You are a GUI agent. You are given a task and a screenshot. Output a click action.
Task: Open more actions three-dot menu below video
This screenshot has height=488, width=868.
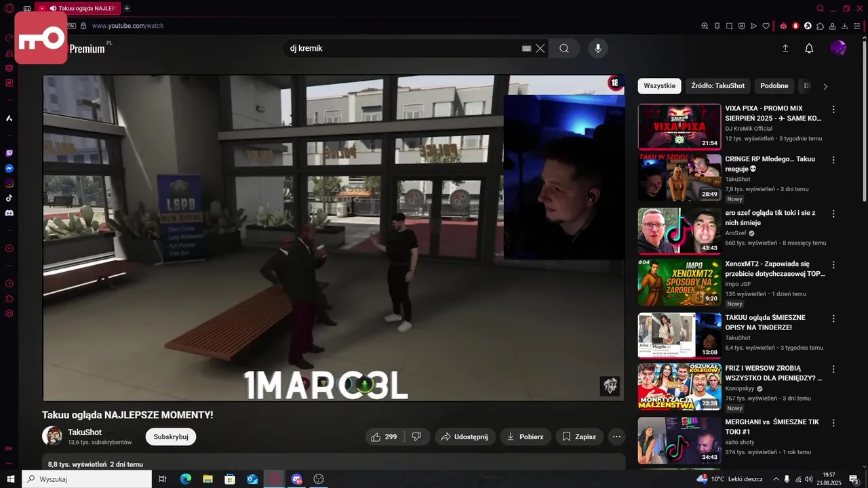coord(616,436)
